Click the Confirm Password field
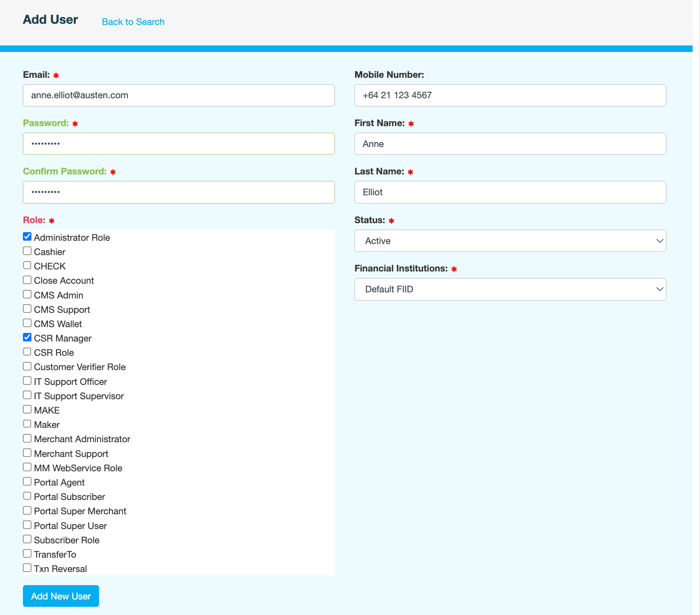Viewport: 700px width, 615px height. click(x=179, y=192)
